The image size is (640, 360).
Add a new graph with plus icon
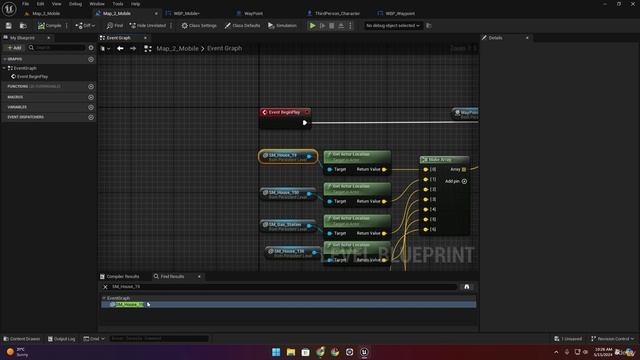91,59
